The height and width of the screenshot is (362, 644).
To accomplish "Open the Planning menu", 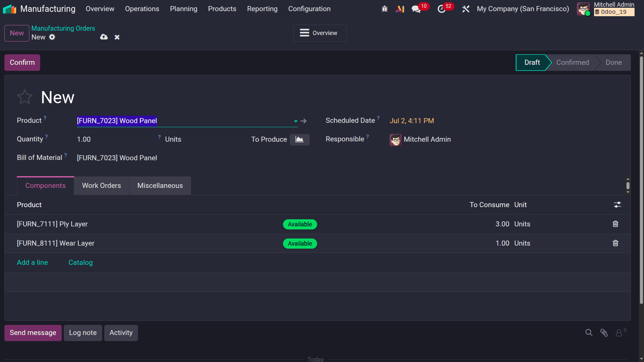I will click(x=184, y=9).
